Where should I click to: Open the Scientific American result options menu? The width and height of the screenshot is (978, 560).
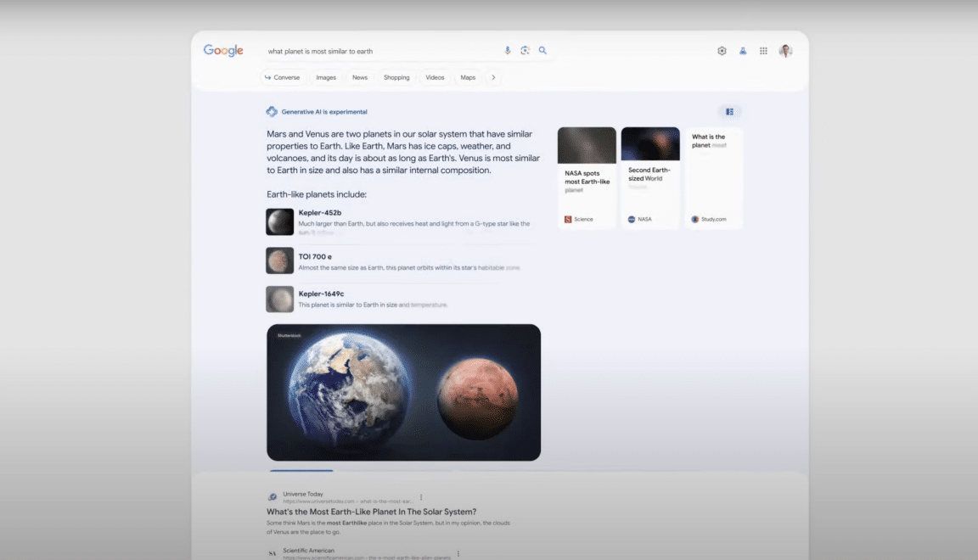click(x=458, y=554)
